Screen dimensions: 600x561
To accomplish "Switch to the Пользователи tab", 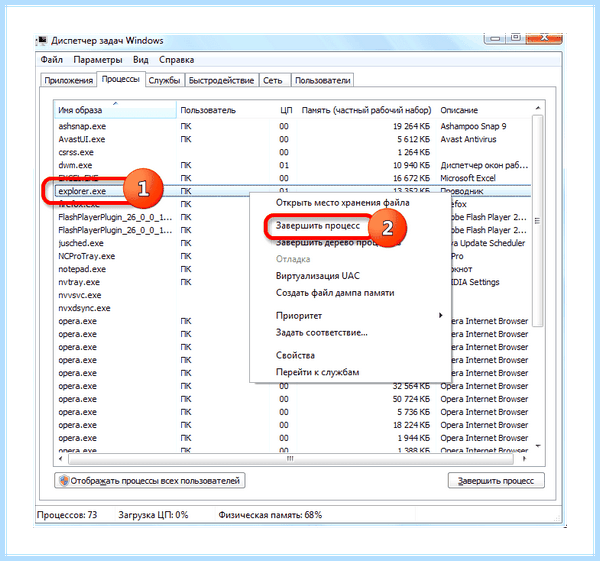I will click(x=323, y=80).
